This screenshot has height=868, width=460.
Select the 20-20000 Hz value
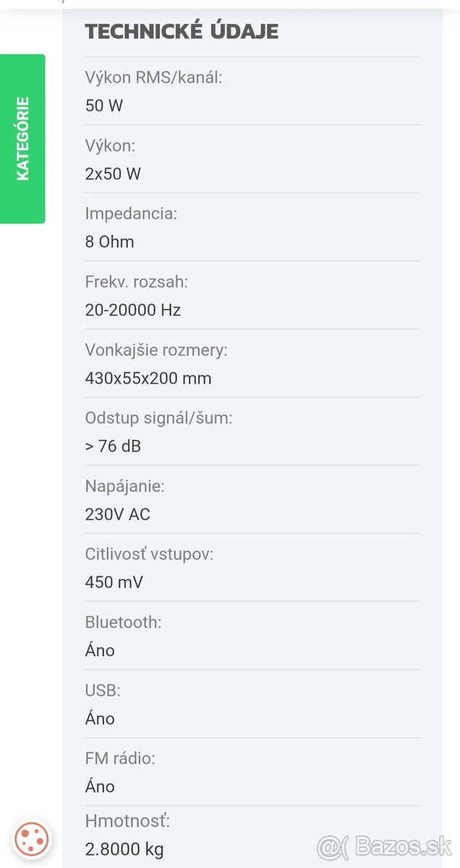point(133,310)
